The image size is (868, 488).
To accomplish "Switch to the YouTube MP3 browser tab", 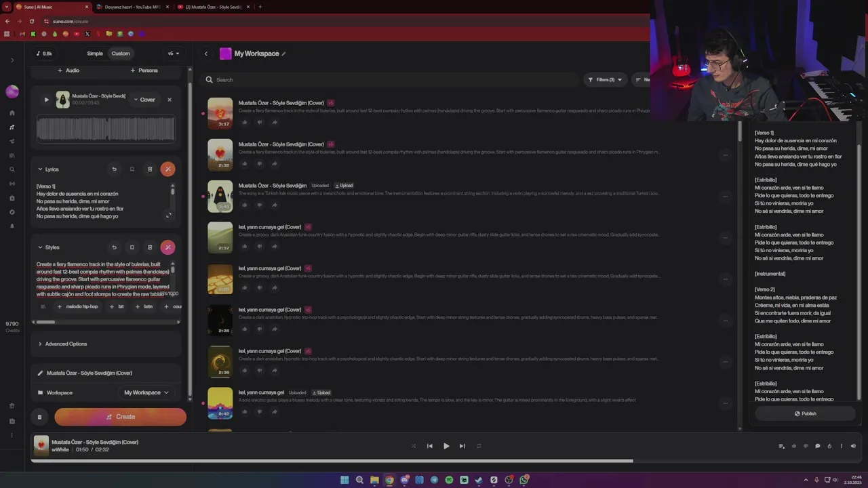I will [x=132, y=7].
